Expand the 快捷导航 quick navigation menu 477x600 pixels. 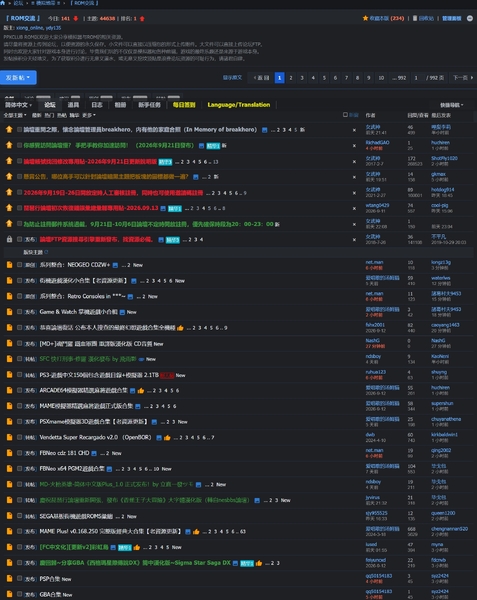point(451,105)
